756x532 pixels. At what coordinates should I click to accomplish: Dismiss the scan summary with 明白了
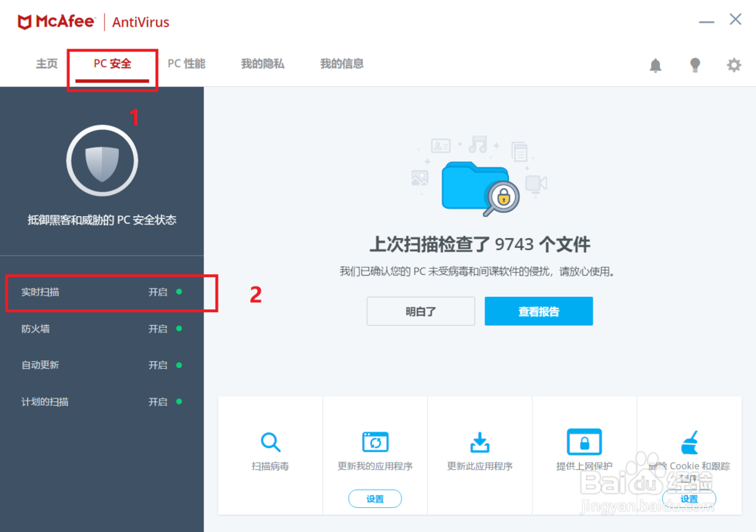[x=420, y=311]
